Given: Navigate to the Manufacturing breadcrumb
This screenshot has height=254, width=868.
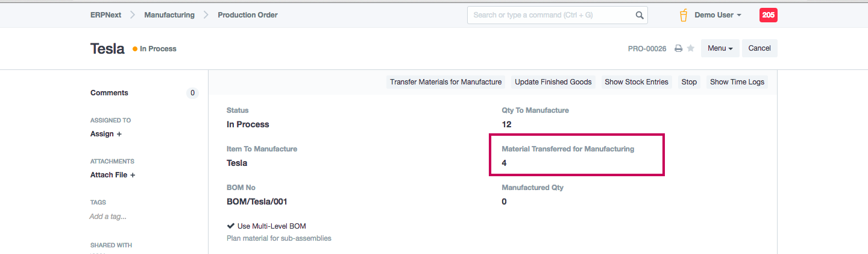Looking at the screenshot, I should [169, 15].
